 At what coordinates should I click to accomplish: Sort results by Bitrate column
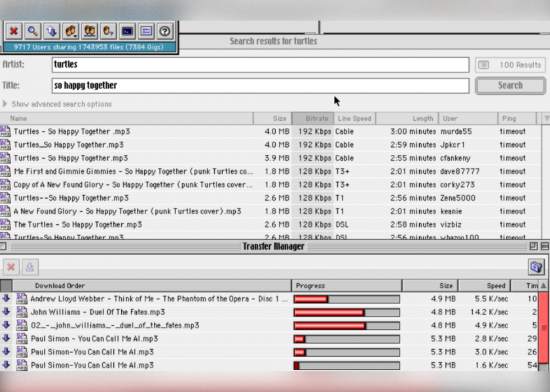pos(313,118)
